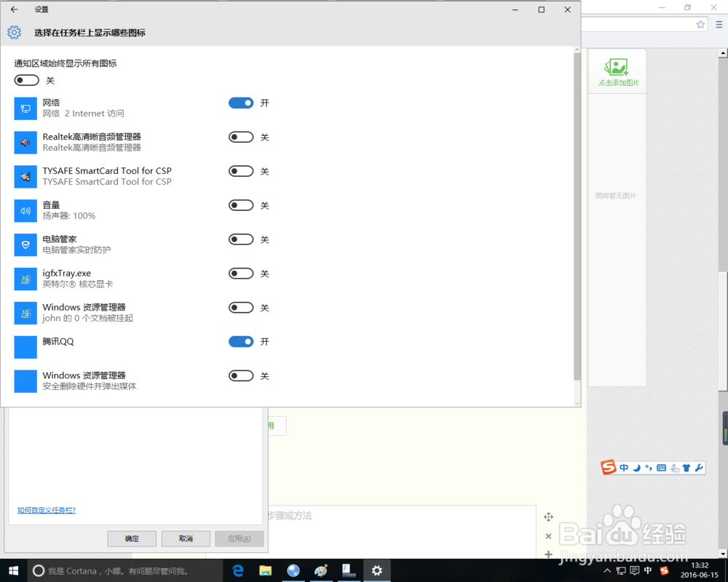Click the browser bookmark star icon
The height and width of the screenshot is (582, 728).
[700, 25]
